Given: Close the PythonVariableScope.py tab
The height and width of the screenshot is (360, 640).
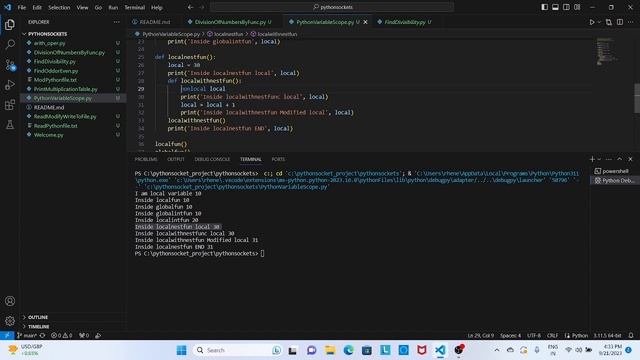Looking at the screenshot, I should 365,22.
